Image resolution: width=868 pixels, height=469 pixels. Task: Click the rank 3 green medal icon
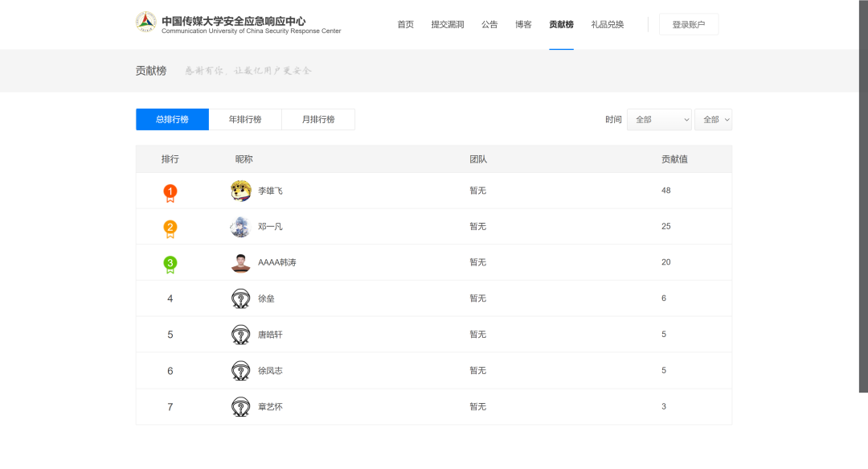click(170, 264)
